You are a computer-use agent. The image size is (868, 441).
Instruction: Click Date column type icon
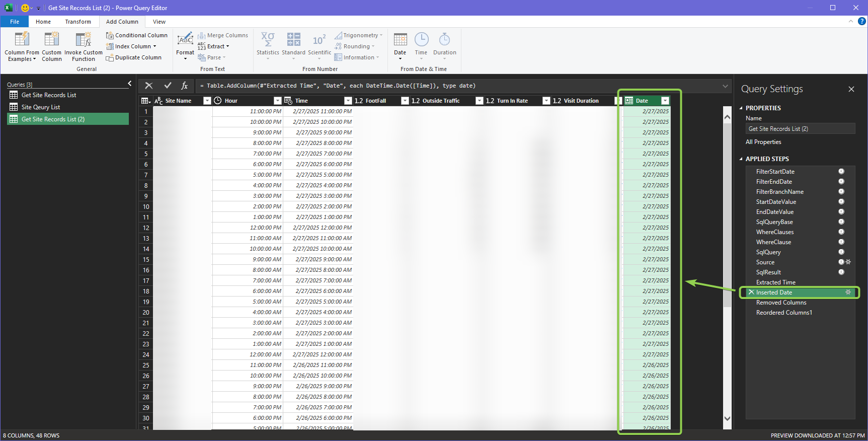[629, 101]
